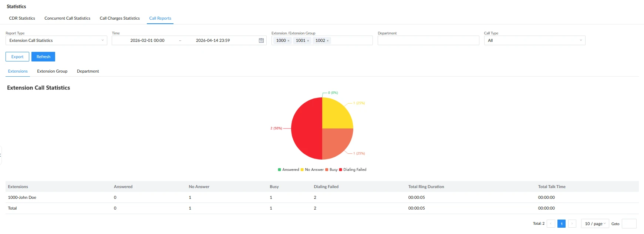Remove extension 1000 tag
Image resolution: width=644 pixels, height=234 pixels.
pyautogui.click(x=289, y=41)
